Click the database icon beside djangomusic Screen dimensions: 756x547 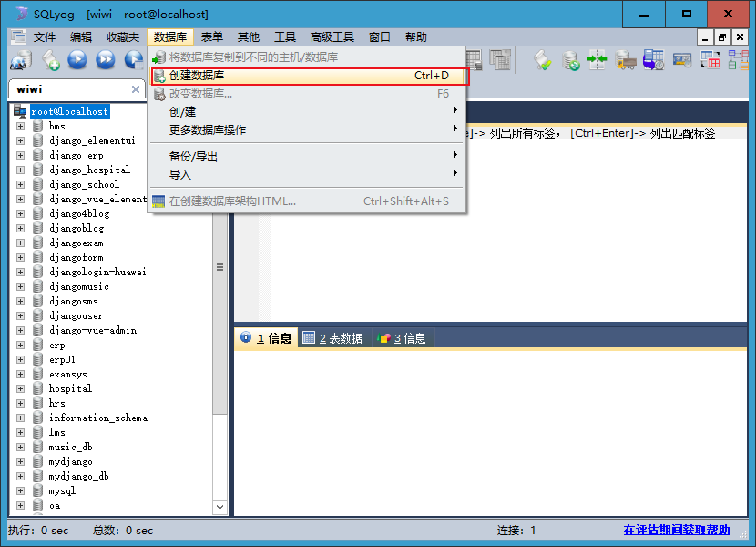click(x=38, y=286)
